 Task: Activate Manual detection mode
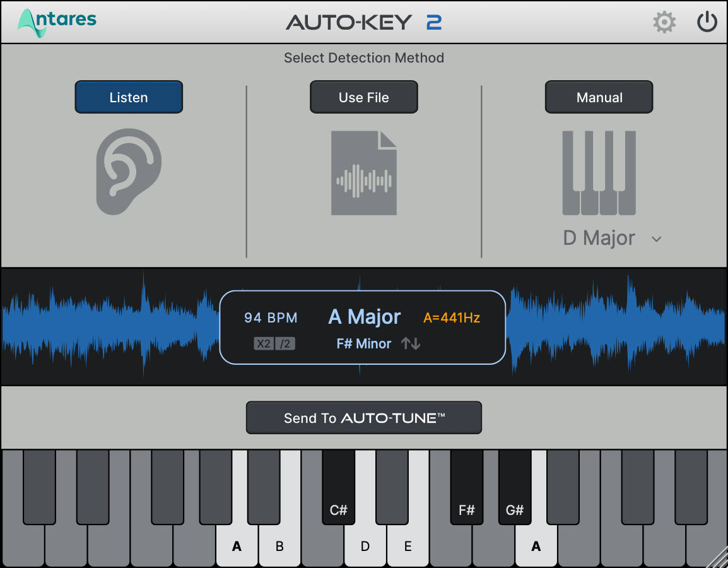click(x=599, y=97)
